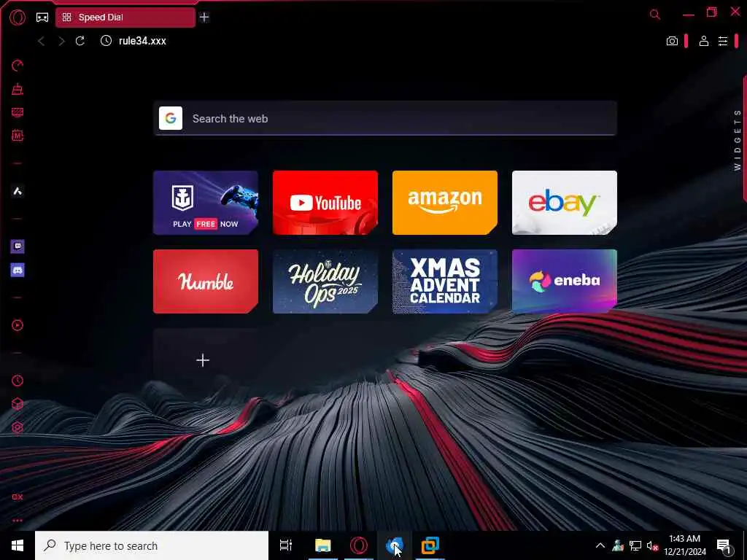Open the notification center icon
This screenshot has width=747, height=560.
click(724, 545)
